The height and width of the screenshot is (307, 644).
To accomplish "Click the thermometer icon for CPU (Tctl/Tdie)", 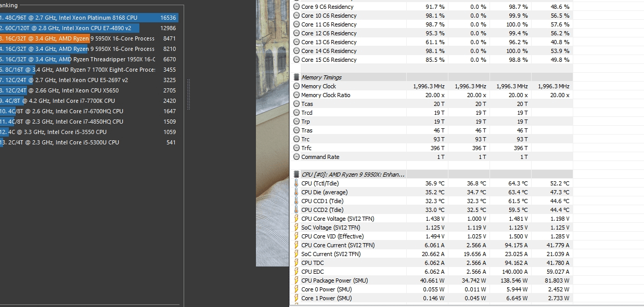I will coord(297,183).
